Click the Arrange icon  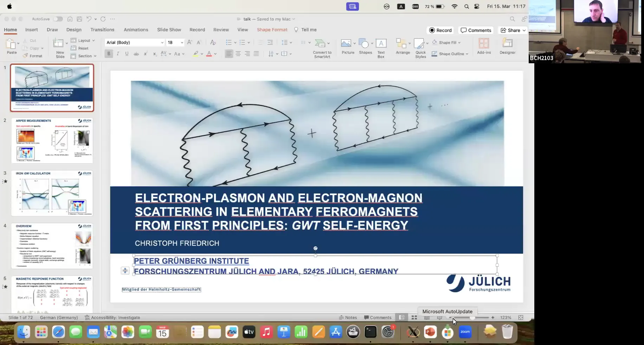pyautogui.click(x=401, y=43)
